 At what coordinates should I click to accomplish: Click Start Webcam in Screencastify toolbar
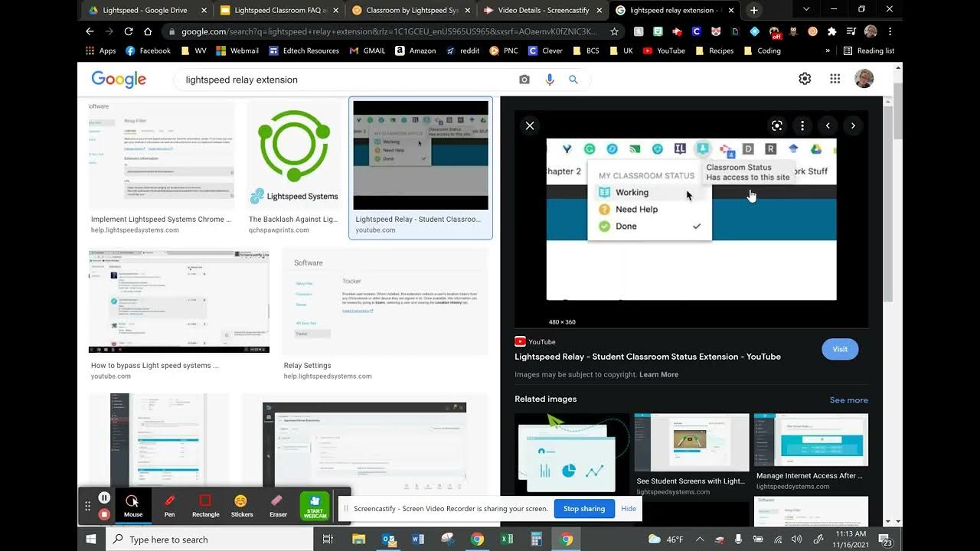pos(315,506)
